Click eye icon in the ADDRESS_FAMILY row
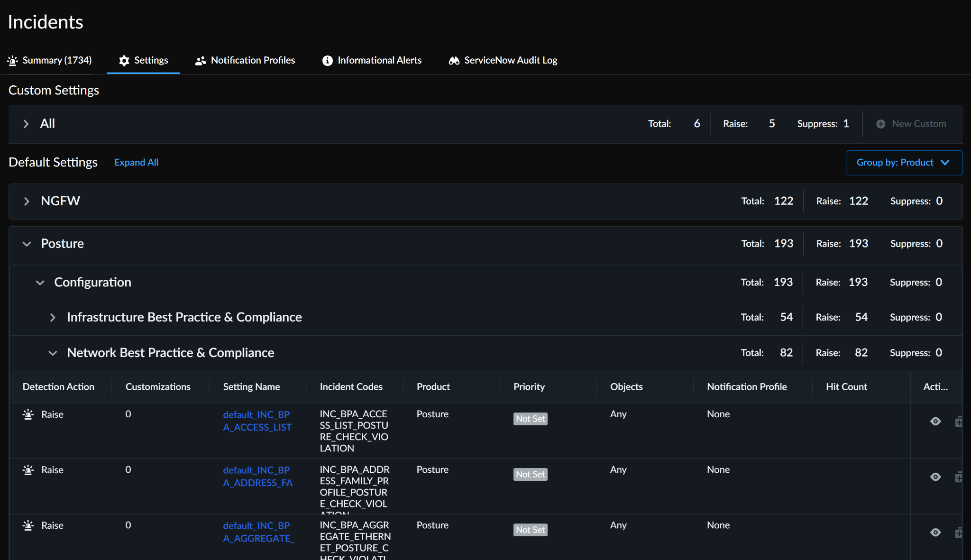 pos(935,477)
